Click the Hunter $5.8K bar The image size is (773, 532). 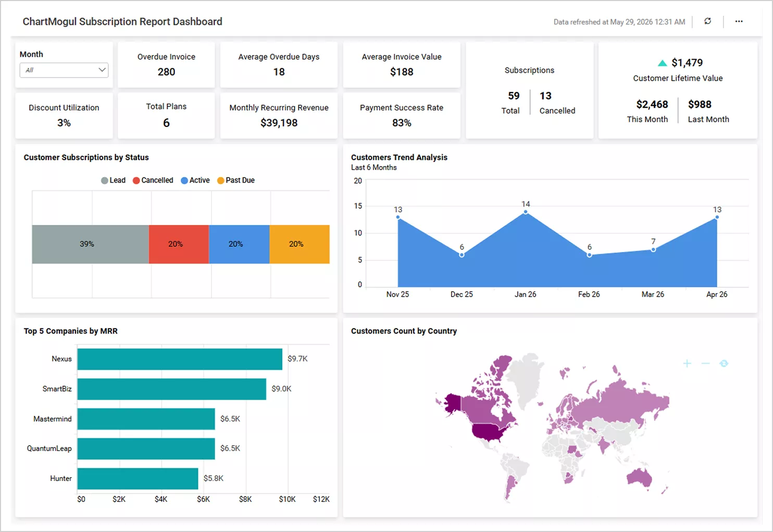coord(138,478)
